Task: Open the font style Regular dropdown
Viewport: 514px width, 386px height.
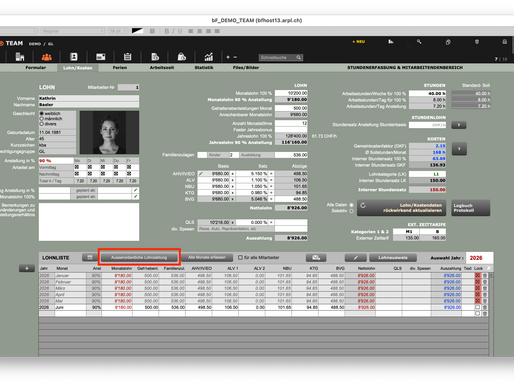Action: pyautogui.click(x=73, y=31)
